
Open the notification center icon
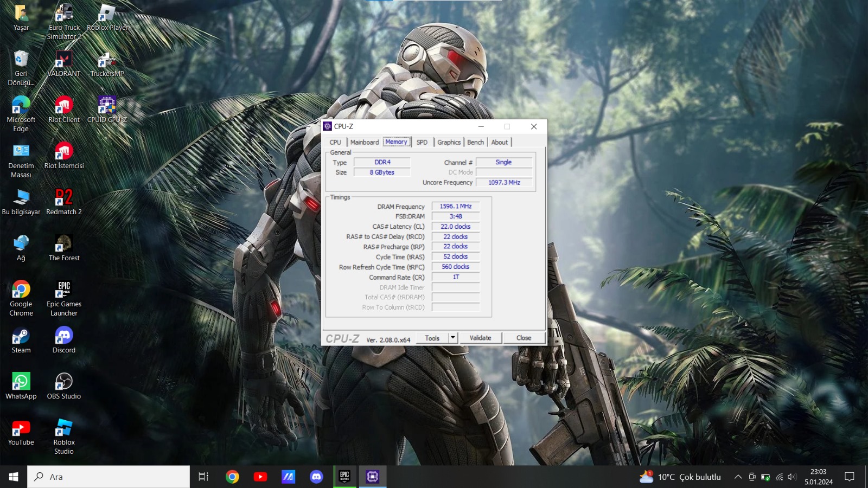[x=850, y=477]
